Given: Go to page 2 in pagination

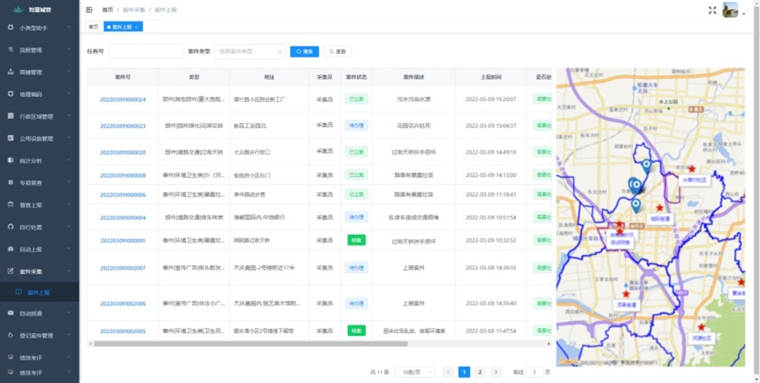Looking at the screenshot, I should pyautogui.click(x=479, y=372).
